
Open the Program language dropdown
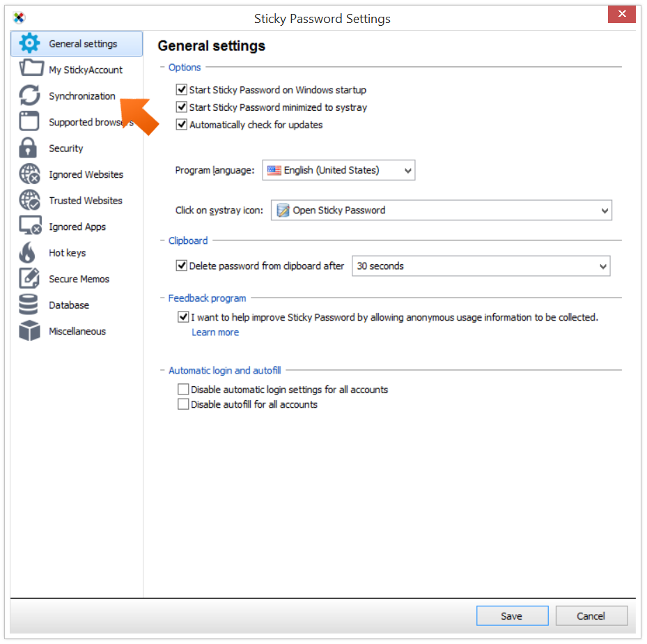tap(338, 170)
